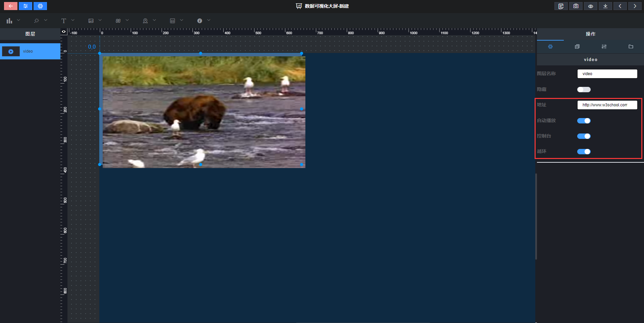Viewport: 644px width, 323px height.
Task: Click the title 数据可视化大屏-新建
Action: tap(327, 6)
